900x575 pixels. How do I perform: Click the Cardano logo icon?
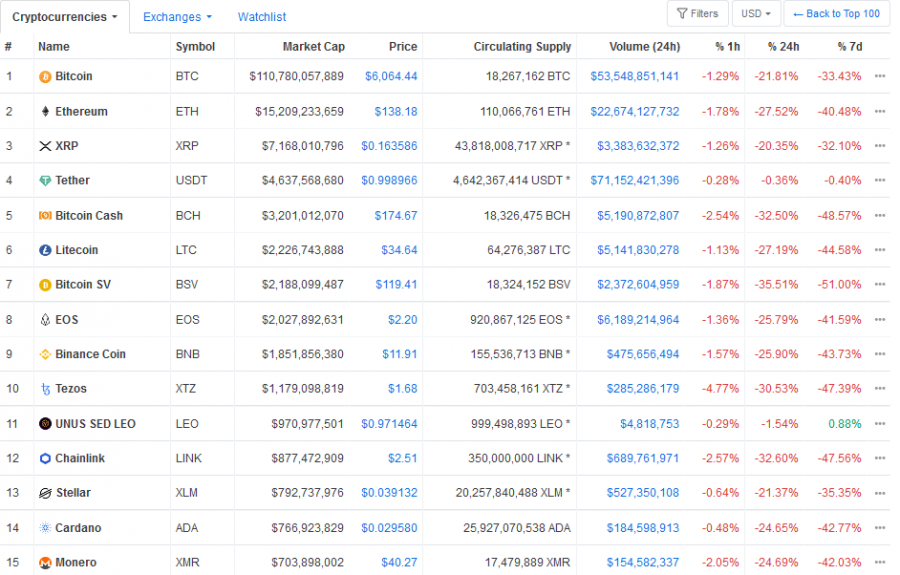point(45,528)
